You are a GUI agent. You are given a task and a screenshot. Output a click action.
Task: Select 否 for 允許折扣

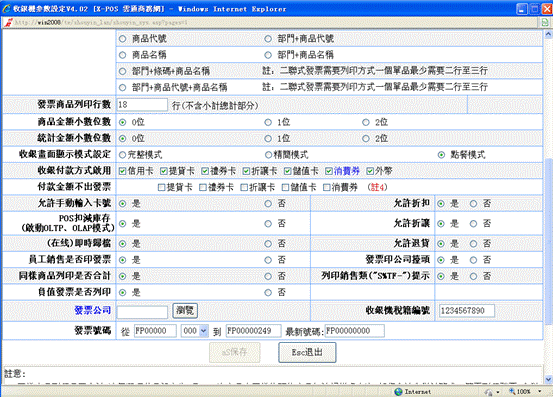(x=473, y=203)
